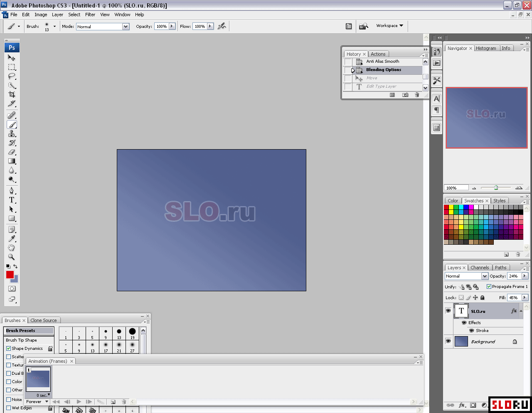Image resolution: width=532 pixels, height=413 pixels.
Task: Select the Crop tool
Action: [12, 94]
